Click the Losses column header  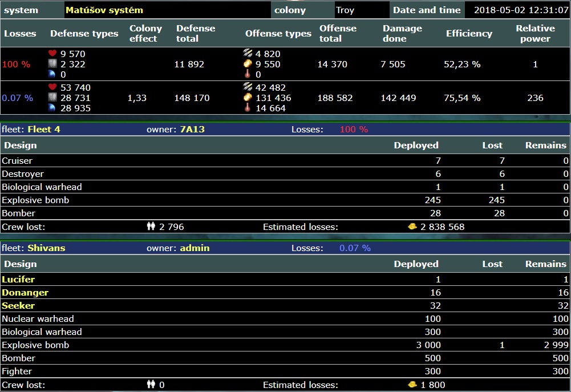click(x=20, y=34)
